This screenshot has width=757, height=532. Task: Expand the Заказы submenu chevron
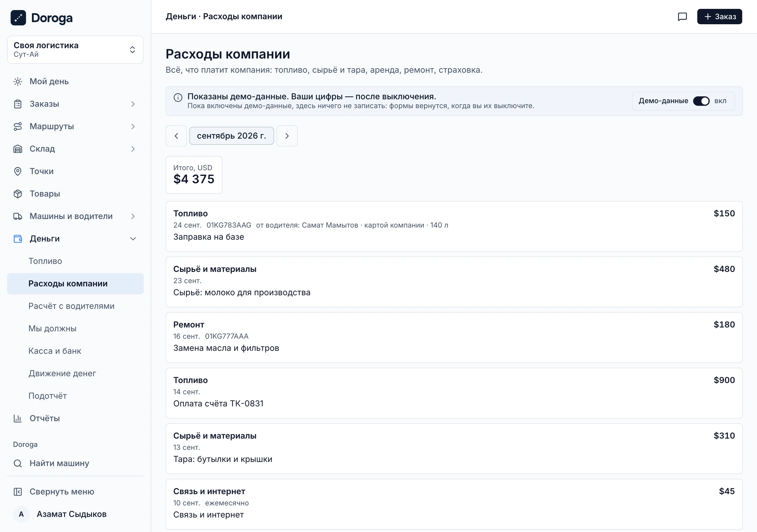[133, 104]
